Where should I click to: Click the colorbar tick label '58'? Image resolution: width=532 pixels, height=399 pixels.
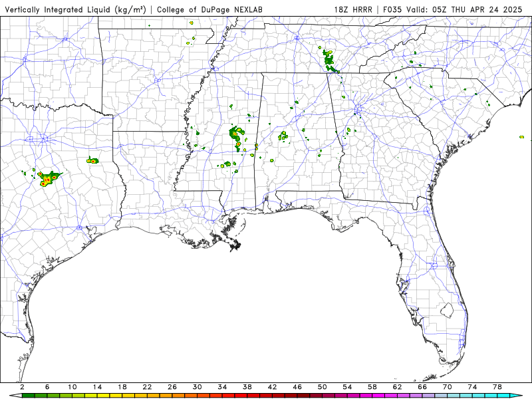372,387
